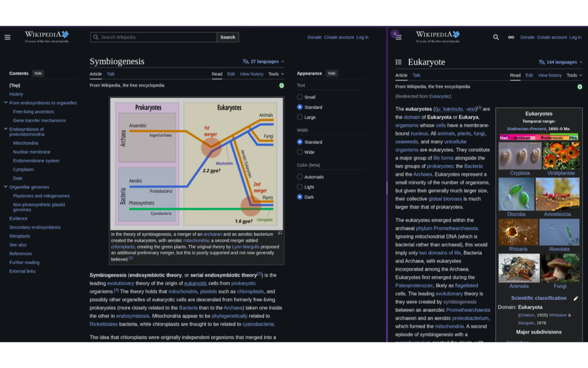Open the hamburger main menu in Symbiogenesis window
Screen dimensions: 588x368
7,37
